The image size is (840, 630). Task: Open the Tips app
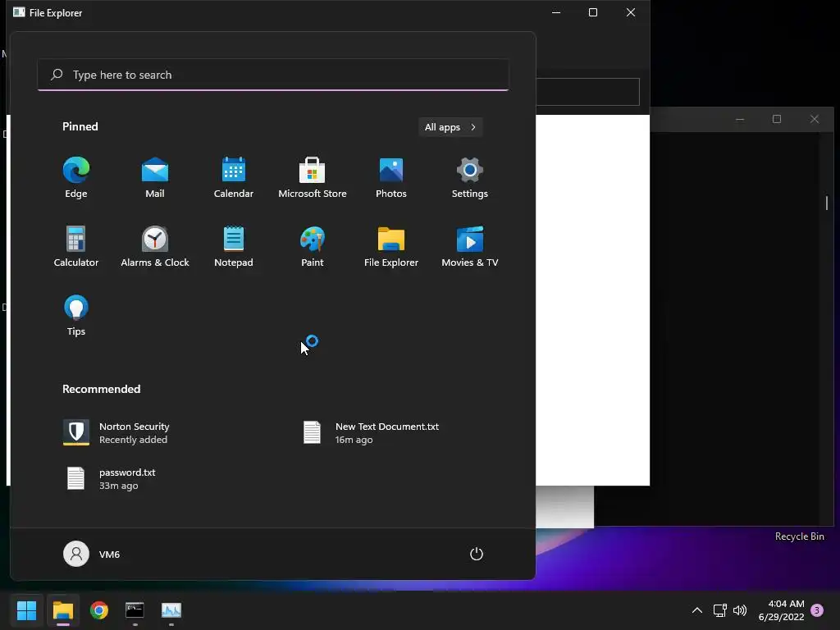76,316
